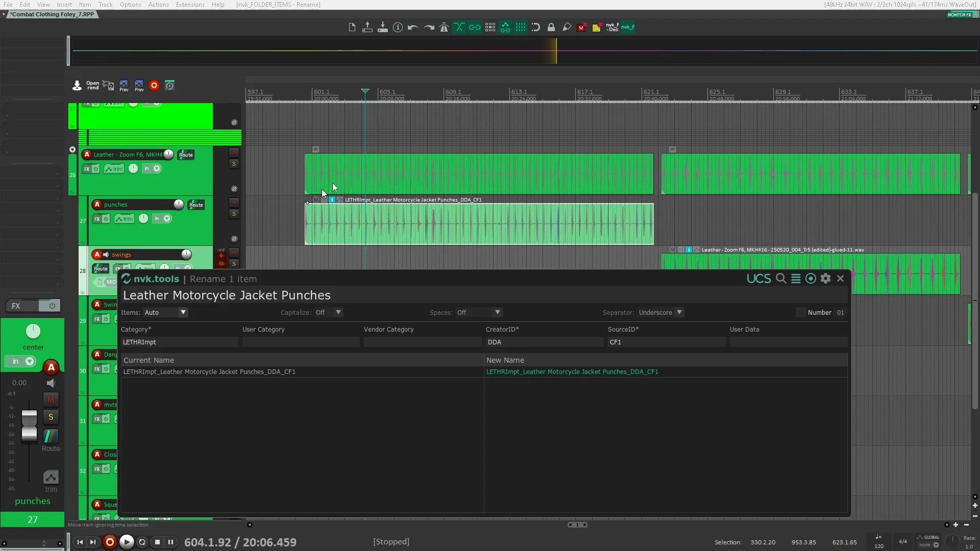
Task: Click the red record circle above tracks
Action: pos(154,85)
